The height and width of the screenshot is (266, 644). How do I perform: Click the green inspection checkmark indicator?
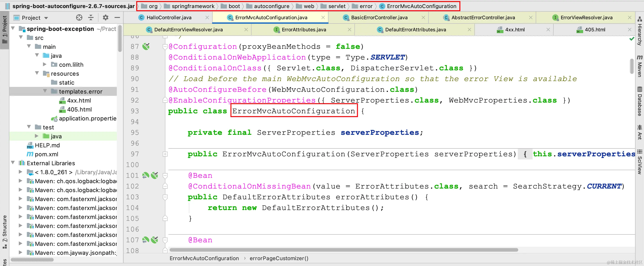(x=632, y=39)
